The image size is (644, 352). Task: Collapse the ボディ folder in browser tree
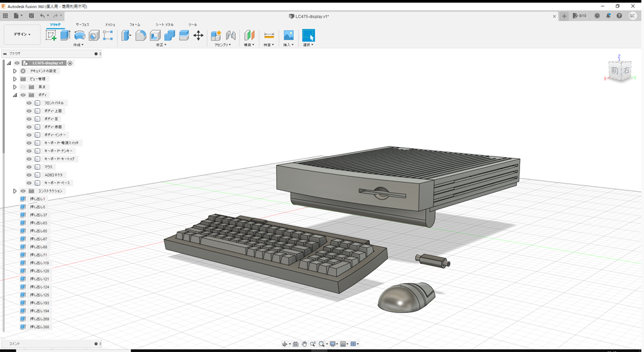coord(14,95)
